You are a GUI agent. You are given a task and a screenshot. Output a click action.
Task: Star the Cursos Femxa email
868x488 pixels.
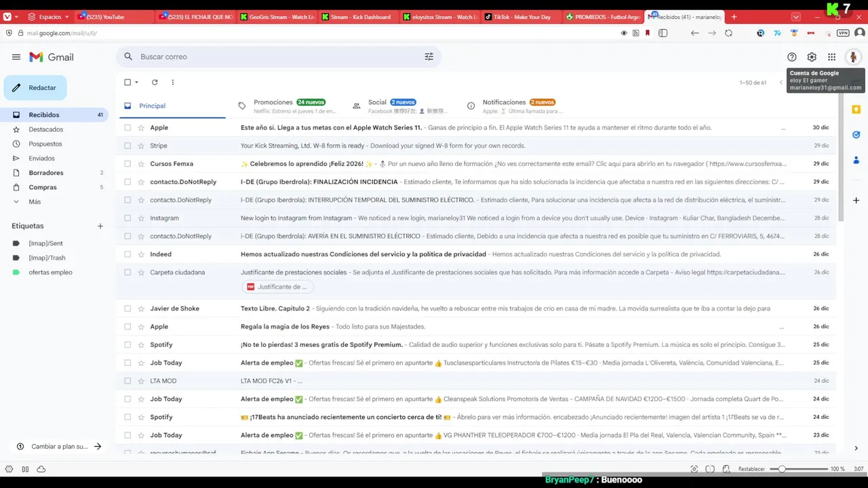pos(141,164)
